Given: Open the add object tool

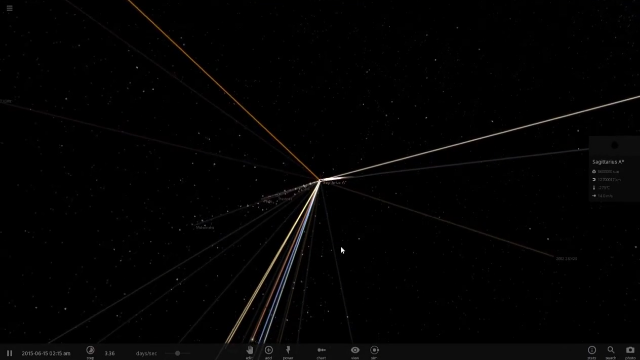Looking at the screenshot, I should coord(269,350).
